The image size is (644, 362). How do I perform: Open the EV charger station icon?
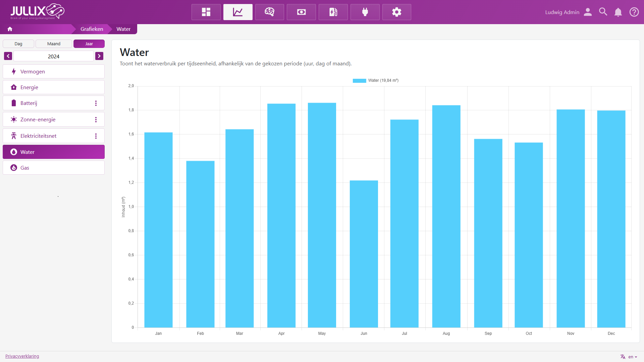pos(333,12)
